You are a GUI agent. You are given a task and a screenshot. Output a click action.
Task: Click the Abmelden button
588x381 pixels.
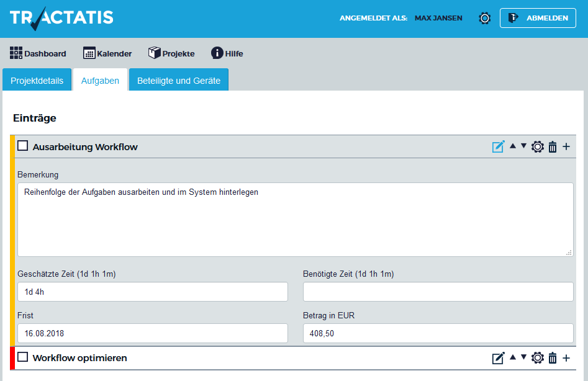pos(538,18)
